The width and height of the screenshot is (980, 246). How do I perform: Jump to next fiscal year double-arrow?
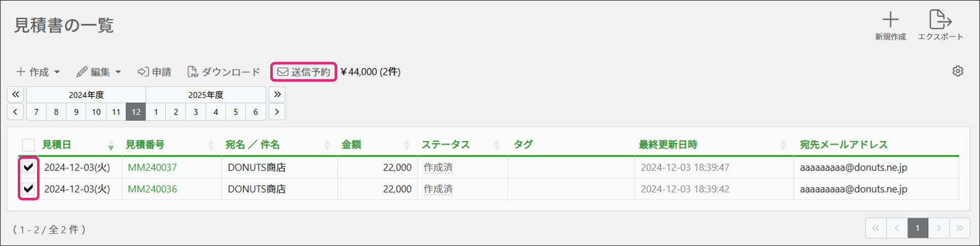point(277,94)
